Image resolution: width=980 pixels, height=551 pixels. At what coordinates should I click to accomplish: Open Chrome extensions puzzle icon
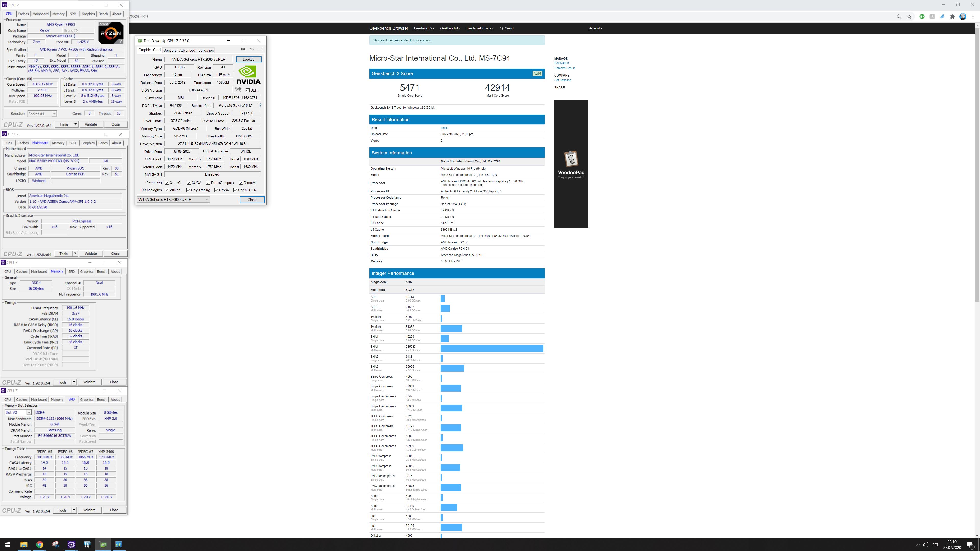[953, 16]
